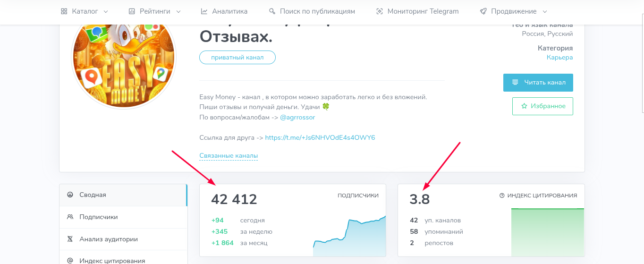Open the Продвижение menu

[x=514, y=11]
